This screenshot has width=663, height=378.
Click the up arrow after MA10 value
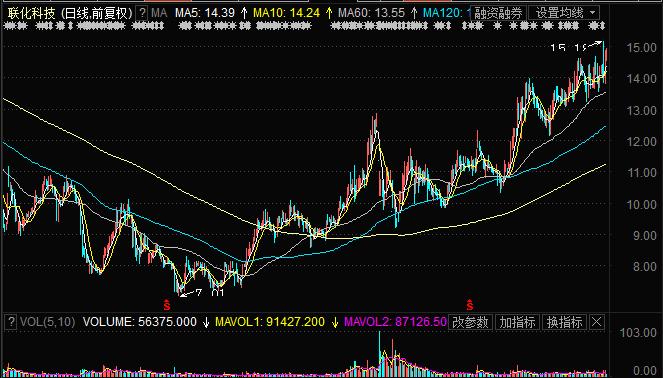click(x=329, y=13)
